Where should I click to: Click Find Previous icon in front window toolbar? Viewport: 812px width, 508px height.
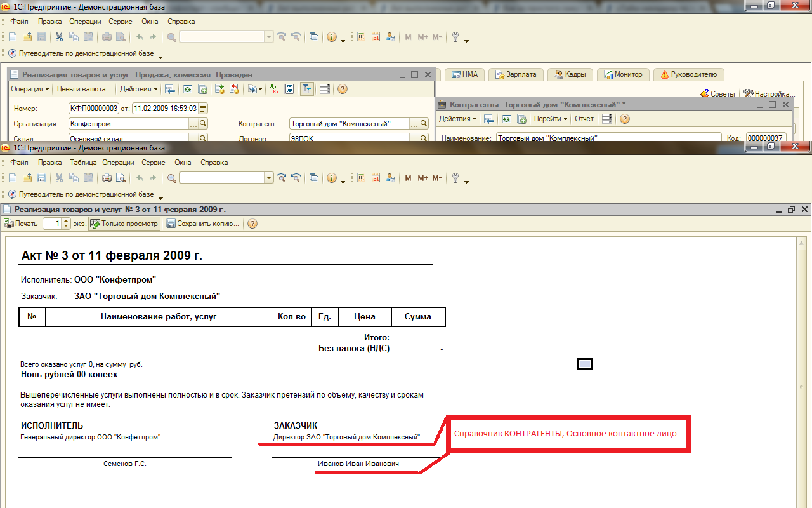[296, 178]
